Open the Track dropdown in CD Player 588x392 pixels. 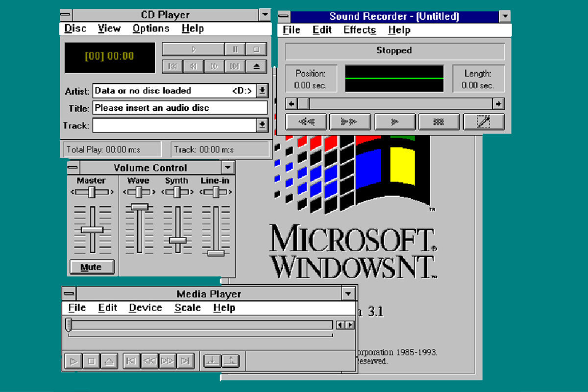click(263, 125)
